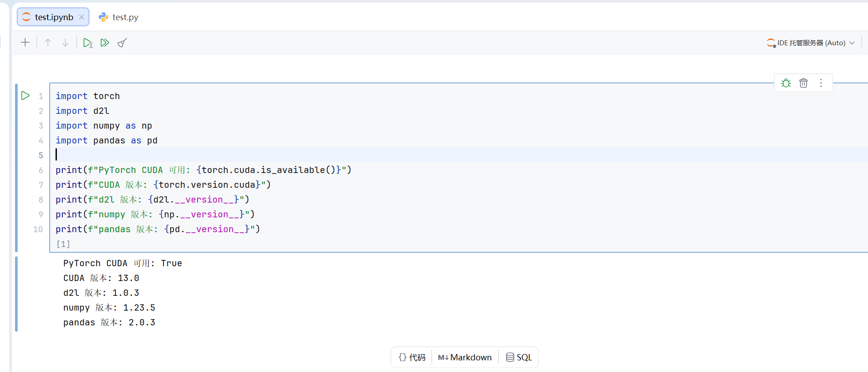Switch to the test.py tab
The image size is (868, 372).
pyautogui.click(x=119, y=17)
